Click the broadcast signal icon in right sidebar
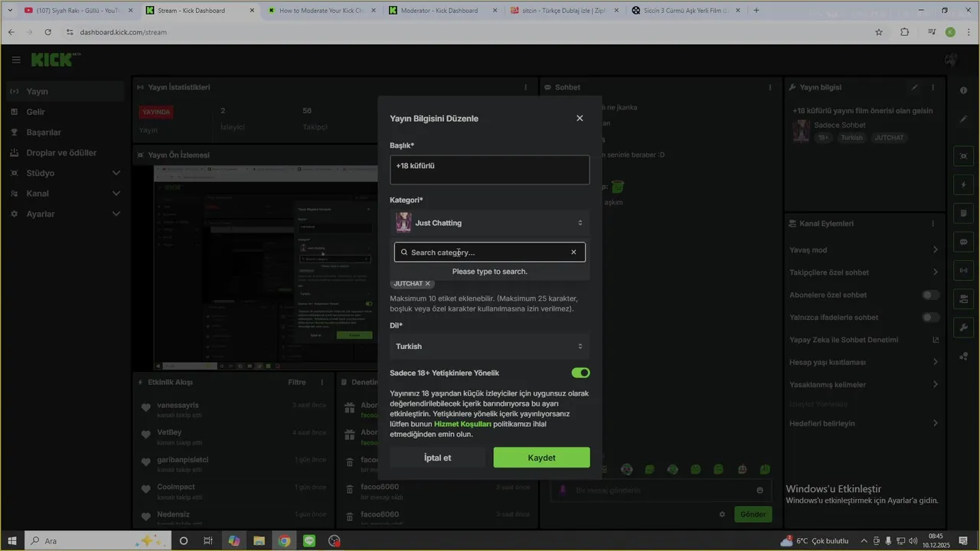The height and width of the screenshot is (551, 980). coord(964,270)
